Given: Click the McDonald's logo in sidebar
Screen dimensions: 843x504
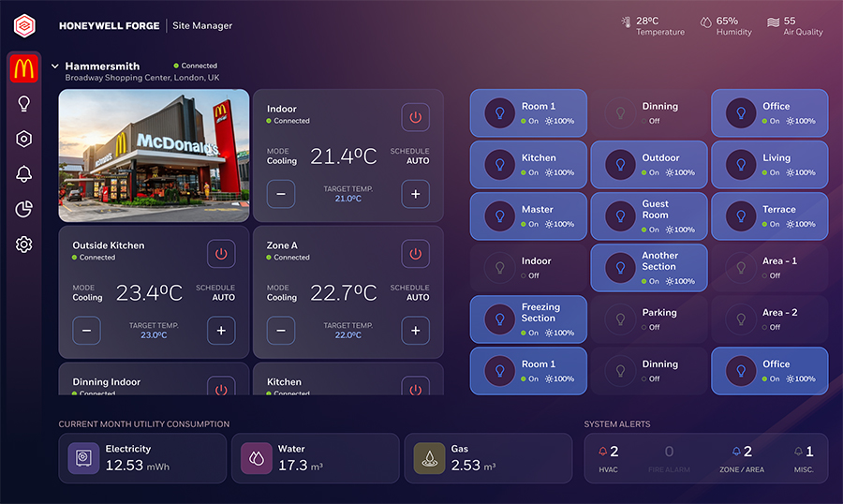Looking at the screenshot, I should (23, 68).
